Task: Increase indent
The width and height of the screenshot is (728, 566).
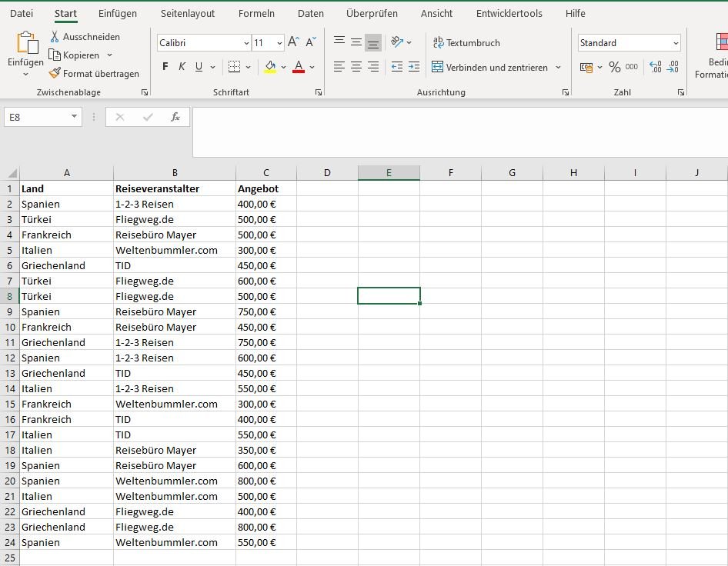Action: pyautogui.click(x=414, y=67)
